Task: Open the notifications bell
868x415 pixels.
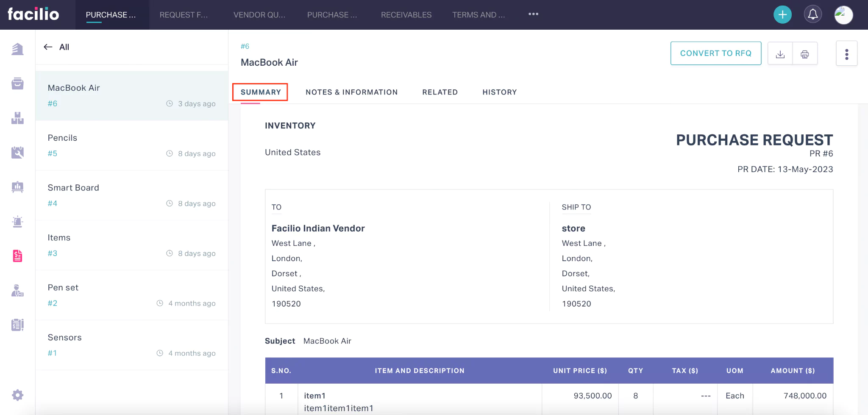Action: [x=813, y=15]
